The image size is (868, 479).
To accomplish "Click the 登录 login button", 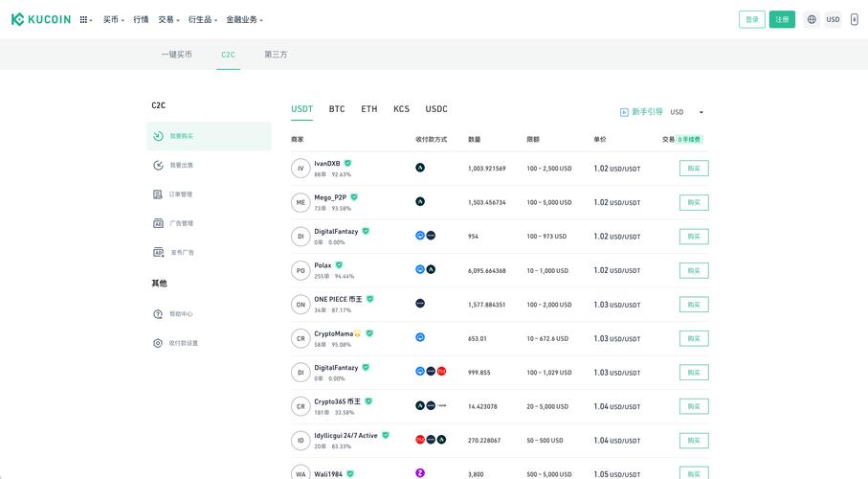I will (x=752, y=19).
